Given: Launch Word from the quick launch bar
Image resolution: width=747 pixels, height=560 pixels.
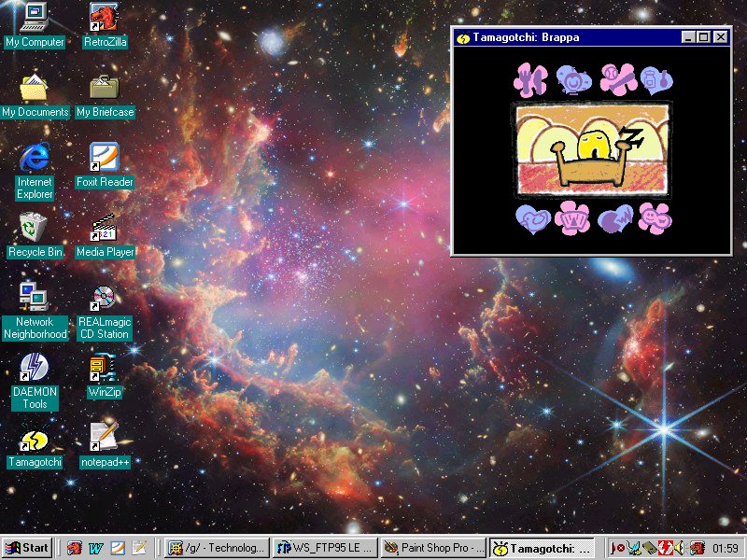Looking at the screenshot, I should point(96,548).
